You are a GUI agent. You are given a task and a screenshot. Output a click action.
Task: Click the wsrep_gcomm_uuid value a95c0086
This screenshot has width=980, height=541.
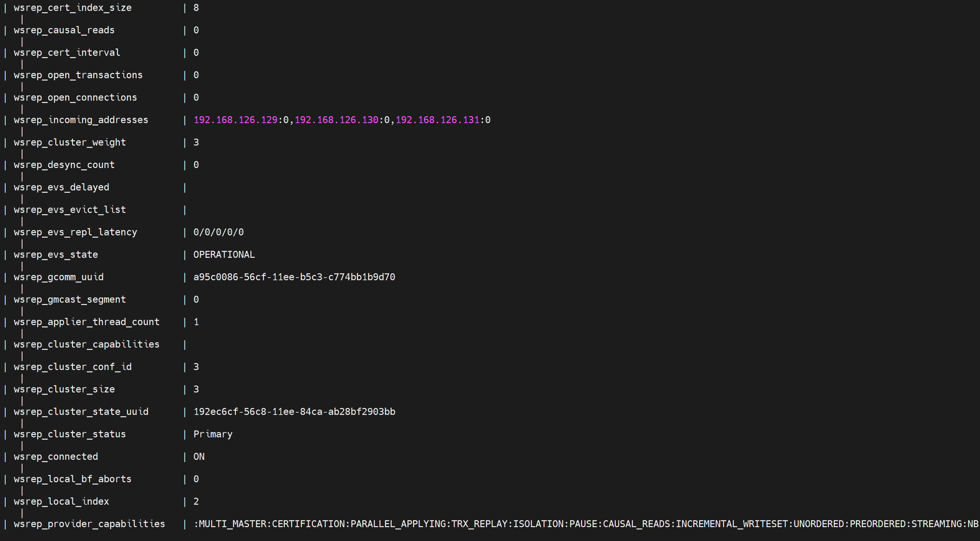(294, 277)
